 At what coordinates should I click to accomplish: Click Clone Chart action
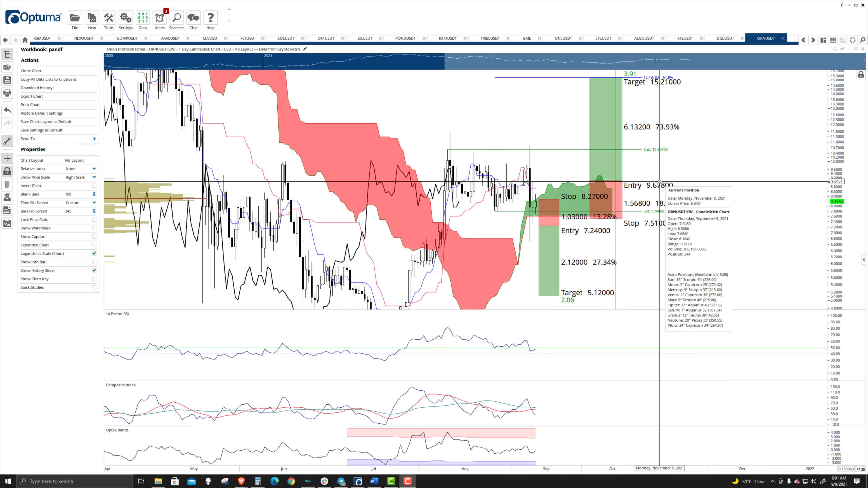(31, 71)
